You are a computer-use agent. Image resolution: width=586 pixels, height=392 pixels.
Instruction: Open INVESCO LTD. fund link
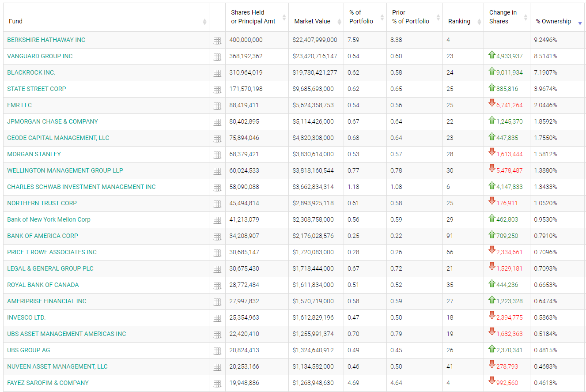point(26,317)
